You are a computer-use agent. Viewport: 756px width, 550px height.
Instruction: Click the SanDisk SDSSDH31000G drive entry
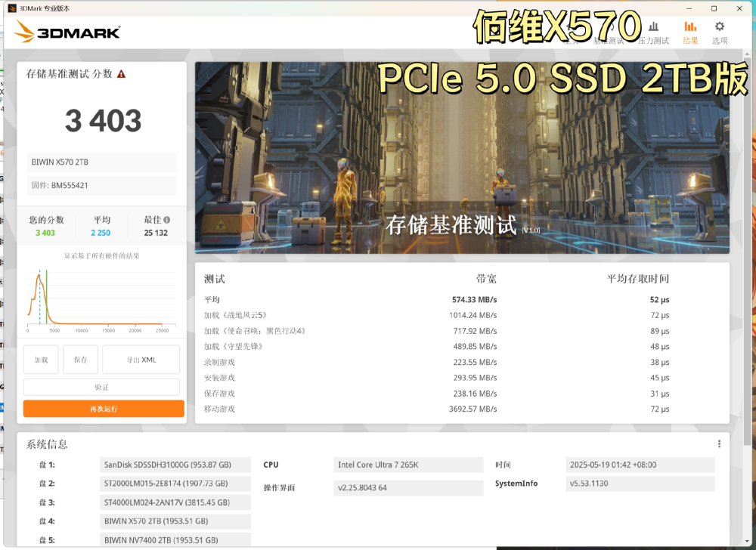click(175, 465)
